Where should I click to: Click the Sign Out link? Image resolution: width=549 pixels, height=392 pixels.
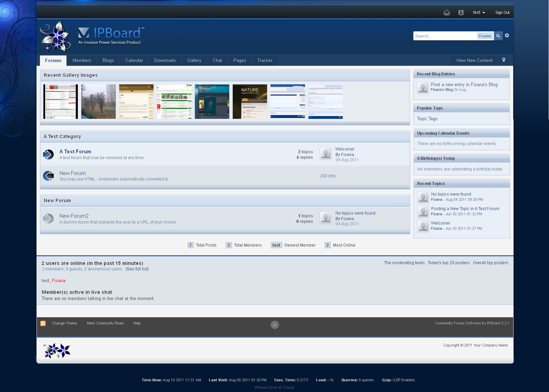[502, 12]
